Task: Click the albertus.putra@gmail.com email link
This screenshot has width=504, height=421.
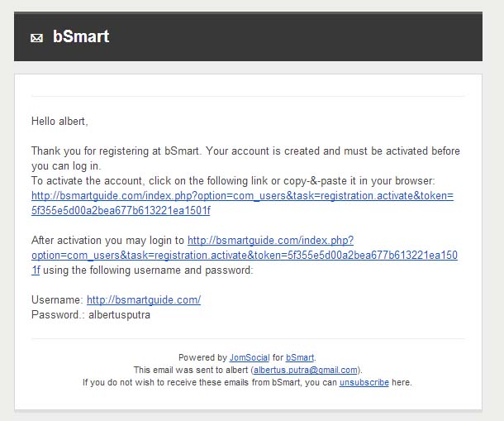Action: (306, 371)
